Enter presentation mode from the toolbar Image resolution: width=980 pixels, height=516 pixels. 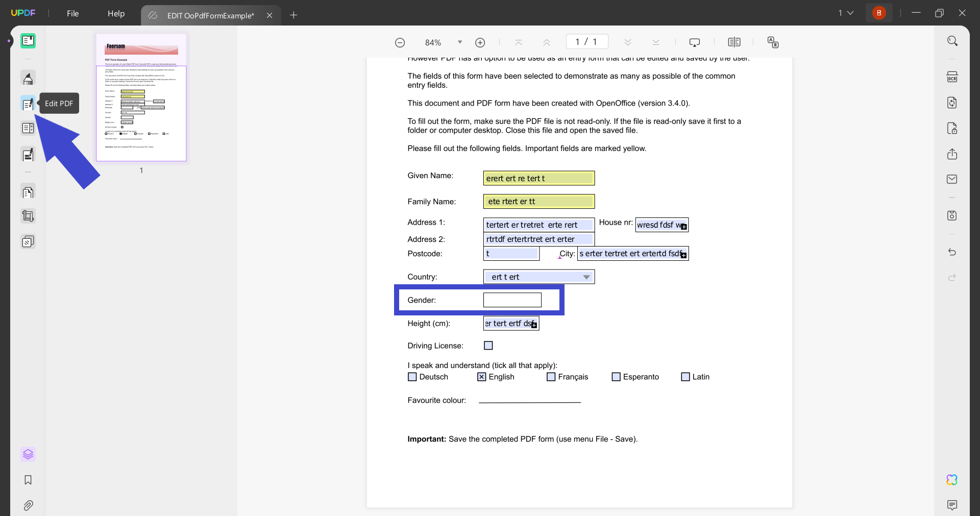[x=695, y=42]
